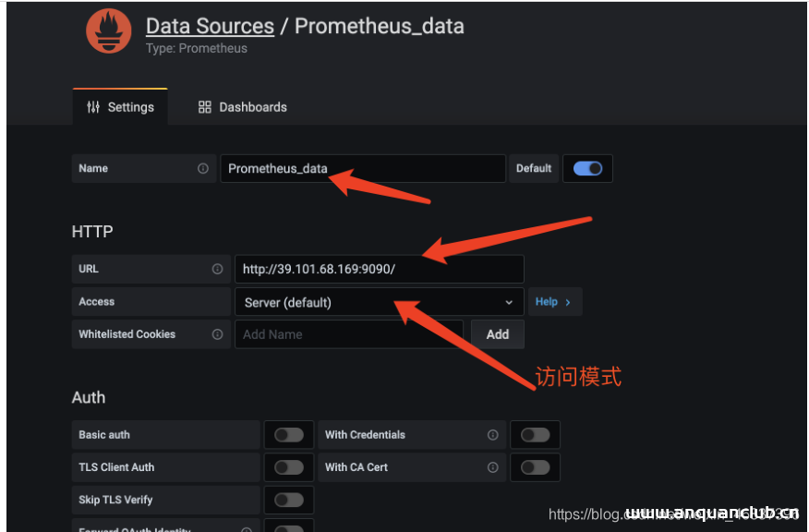Click info icon beside With Credentials
This screenshot has height=532, width=809.
click(493, 435)
